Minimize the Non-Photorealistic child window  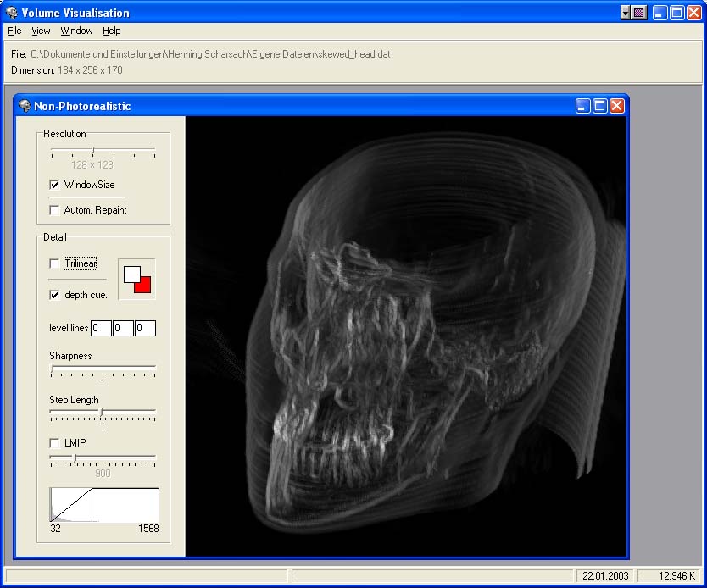pos(583,106)
